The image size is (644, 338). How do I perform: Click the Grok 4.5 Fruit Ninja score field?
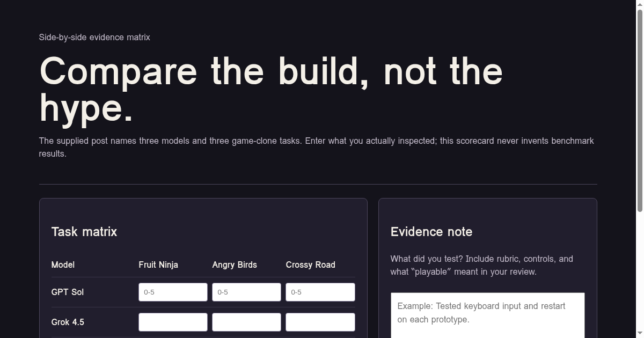[x=173, y=322]
